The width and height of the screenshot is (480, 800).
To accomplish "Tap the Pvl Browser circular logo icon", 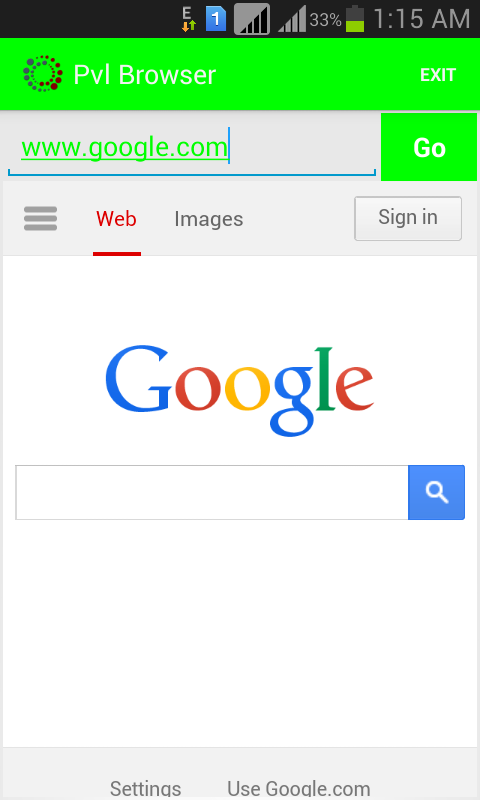I will [x=43, y=74].
